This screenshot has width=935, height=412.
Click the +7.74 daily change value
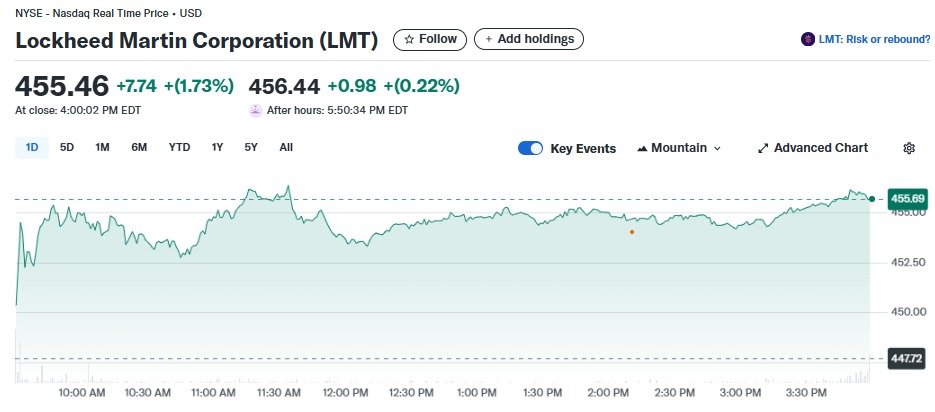[x=137, y=86]
